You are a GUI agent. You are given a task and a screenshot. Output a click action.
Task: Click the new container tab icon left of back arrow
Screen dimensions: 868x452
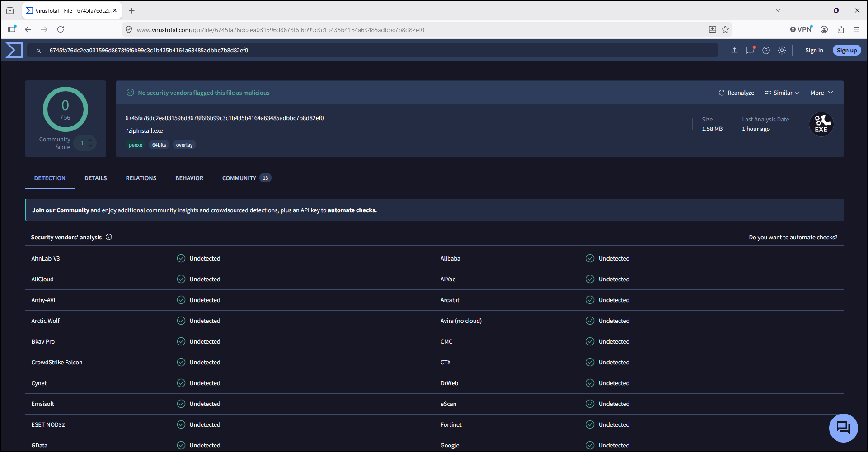[12, 29]
